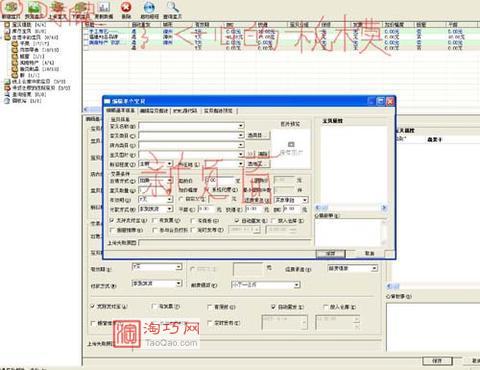Toggle 自动重发 checkbox in main window
The image size is (480, 370).
point(273,306)
